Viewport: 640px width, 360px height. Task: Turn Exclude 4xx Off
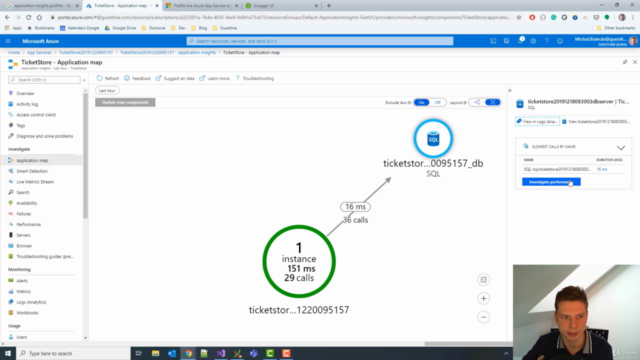438,102
